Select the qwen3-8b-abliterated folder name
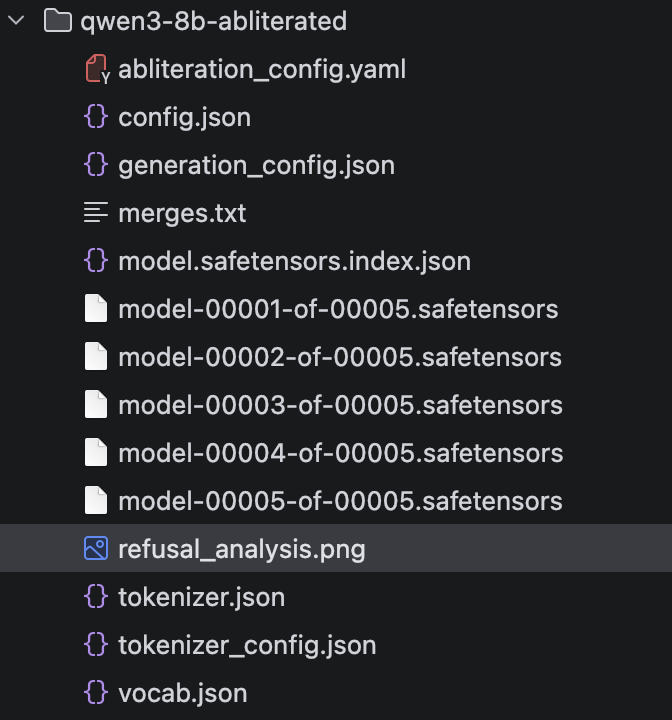Viewport: 672px width, 720px height. click(213, 21)
